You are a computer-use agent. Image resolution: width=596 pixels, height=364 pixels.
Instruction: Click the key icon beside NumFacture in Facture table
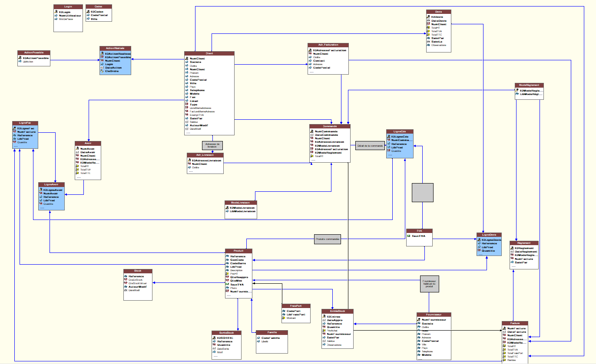click(504, 328)
